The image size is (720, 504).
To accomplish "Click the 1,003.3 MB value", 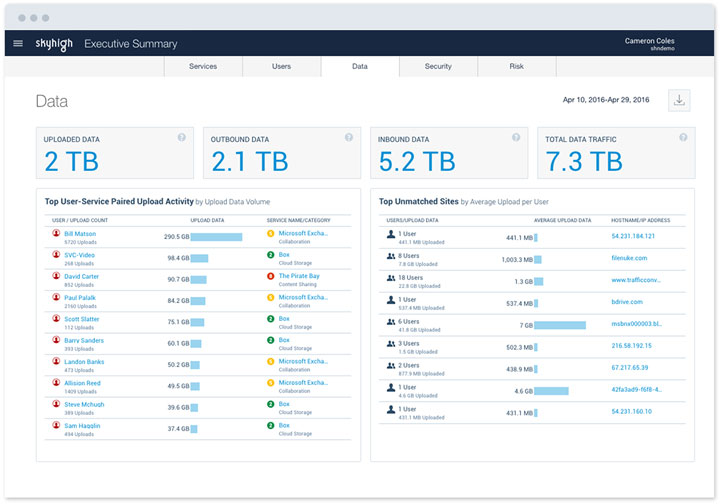I will (x=517, y=260).
